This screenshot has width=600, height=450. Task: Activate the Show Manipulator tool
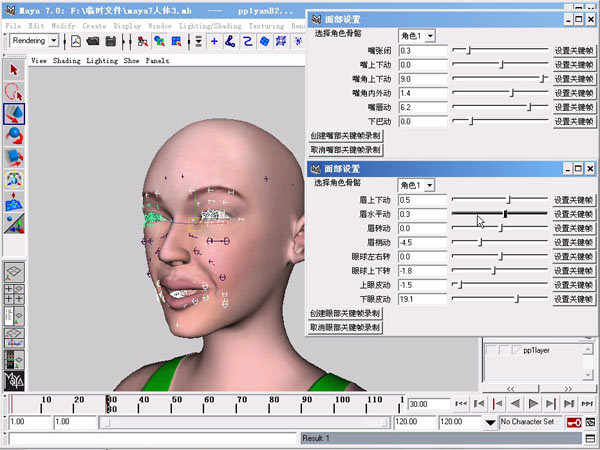[14, 223]
